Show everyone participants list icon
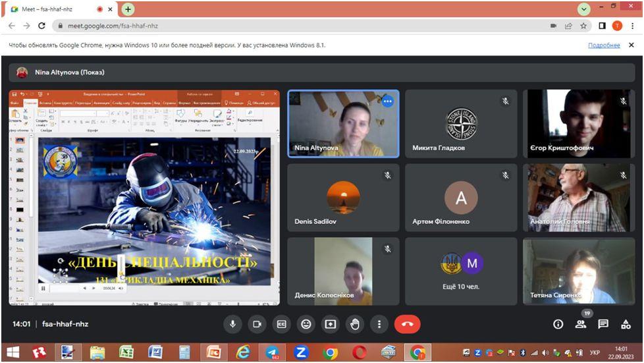Viewport: 644px width, 363px height. tap(581, 324)
